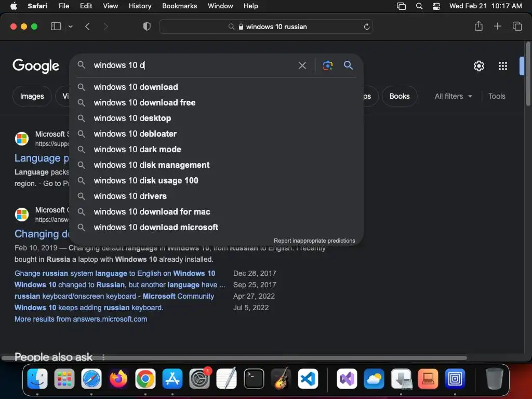The width and height of the screenshot is (532, 399).
Task: Launch Firefox from the Dock
Action: pos(118,379)
